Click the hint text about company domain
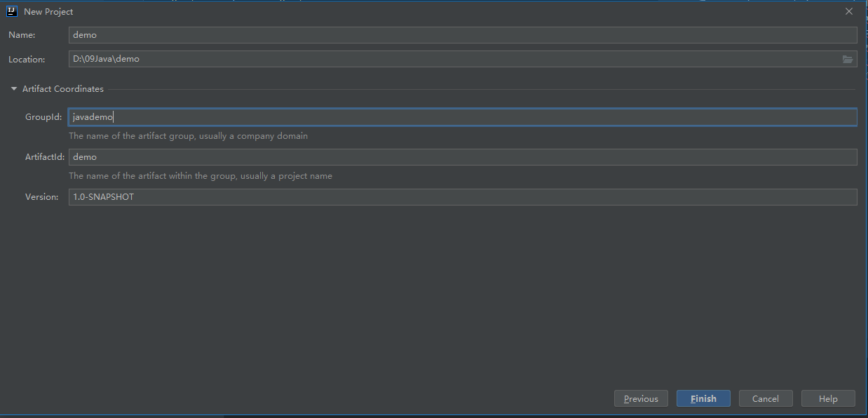 pyautogui.click(x=188, y=136)
